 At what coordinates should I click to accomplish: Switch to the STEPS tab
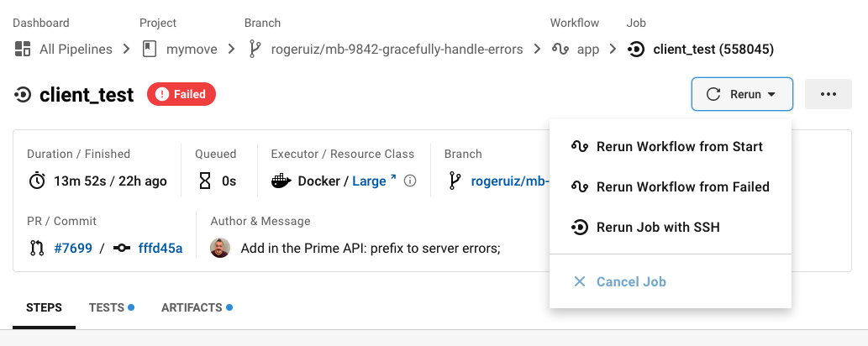(x=44, y=308)
